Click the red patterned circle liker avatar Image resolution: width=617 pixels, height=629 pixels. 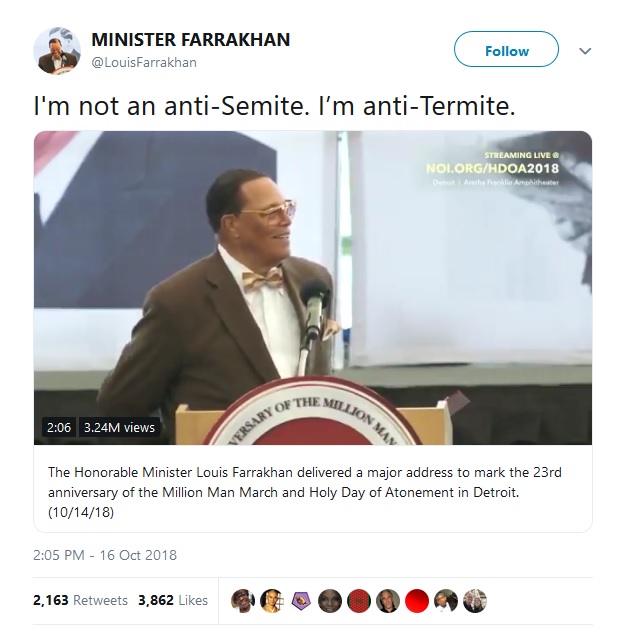pyautogui.click(x=358, y=600)
